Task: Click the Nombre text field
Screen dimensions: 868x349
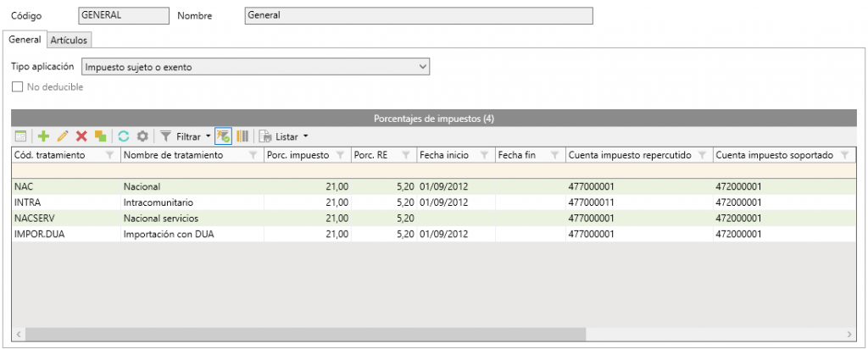Action: (x=417, y=15)
